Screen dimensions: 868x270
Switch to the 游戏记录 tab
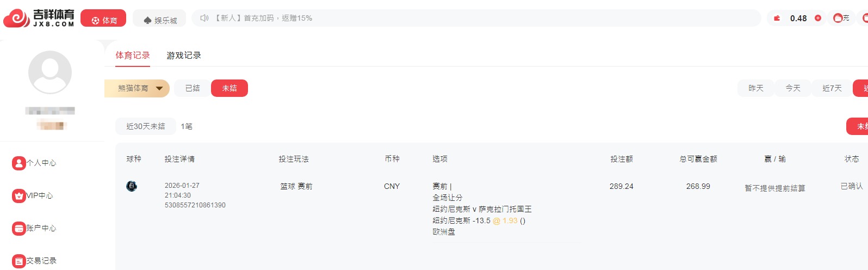click(x=184, y=56)
